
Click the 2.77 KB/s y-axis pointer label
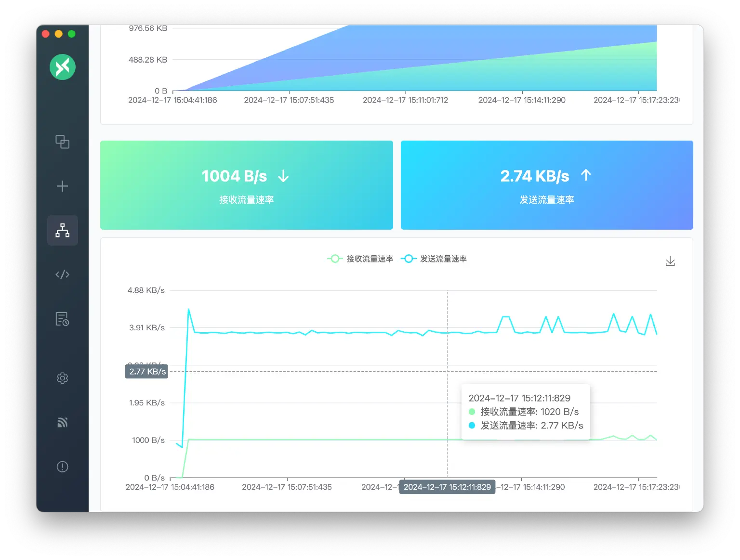[x=147, y=371]
